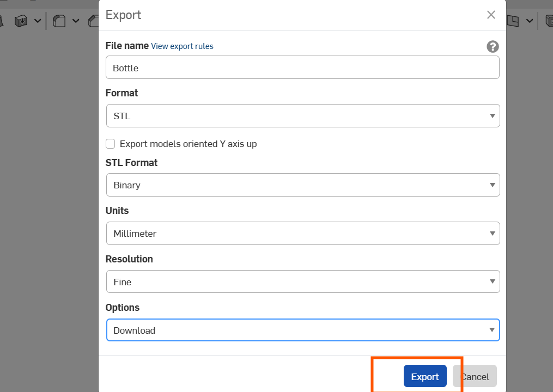Screen dimensions: 553x392
Task: Open the Format dropdown showing STL
Action: coord(302,116)
